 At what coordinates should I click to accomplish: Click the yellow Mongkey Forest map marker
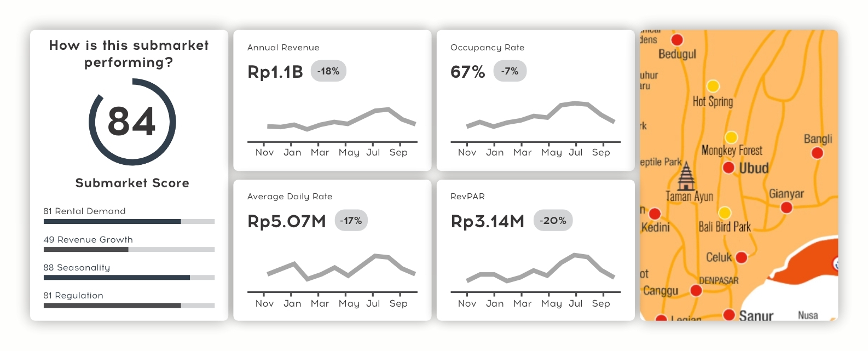coord(731,137)
